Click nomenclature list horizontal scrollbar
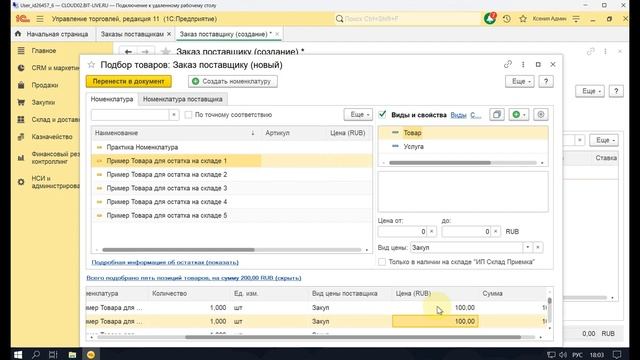This screenshot has height=360, width=640. [x=178, y=250]
